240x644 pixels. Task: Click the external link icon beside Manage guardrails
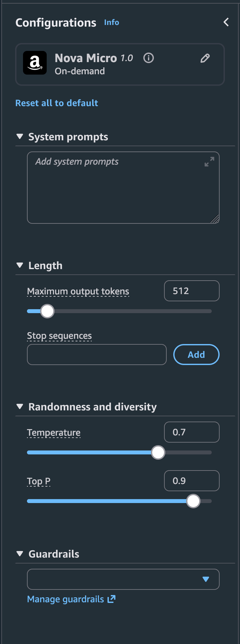pos(112,599)
